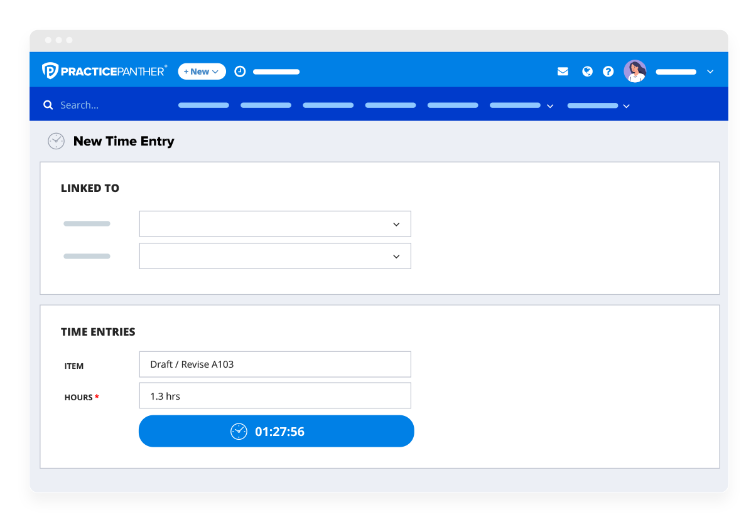Image resolution: width=756 pixels, height=532 pixels.
Task: Click the ITEM label
Action: [74, 366]
